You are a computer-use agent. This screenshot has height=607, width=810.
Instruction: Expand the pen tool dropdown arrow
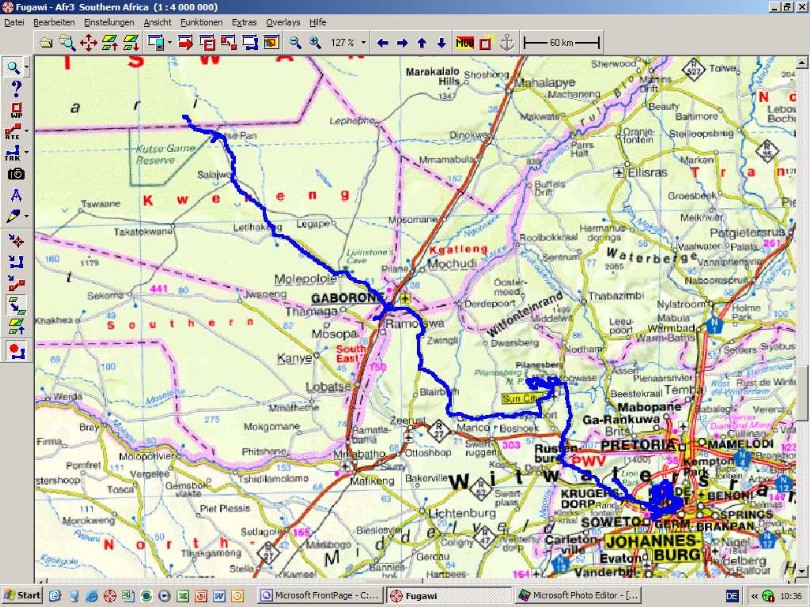pos(26,216)
